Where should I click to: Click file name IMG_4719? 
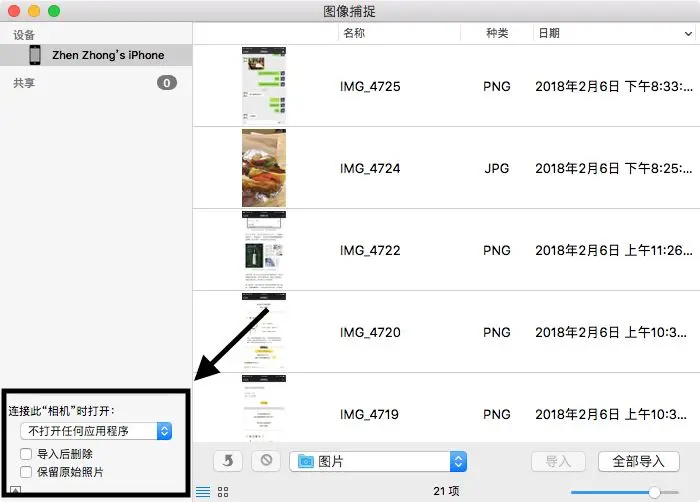369,414
